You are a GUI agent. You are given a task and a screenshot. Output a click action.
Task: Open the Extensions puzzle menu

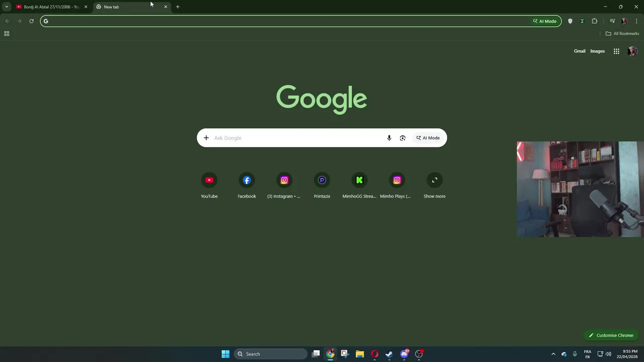pos(595,21)
